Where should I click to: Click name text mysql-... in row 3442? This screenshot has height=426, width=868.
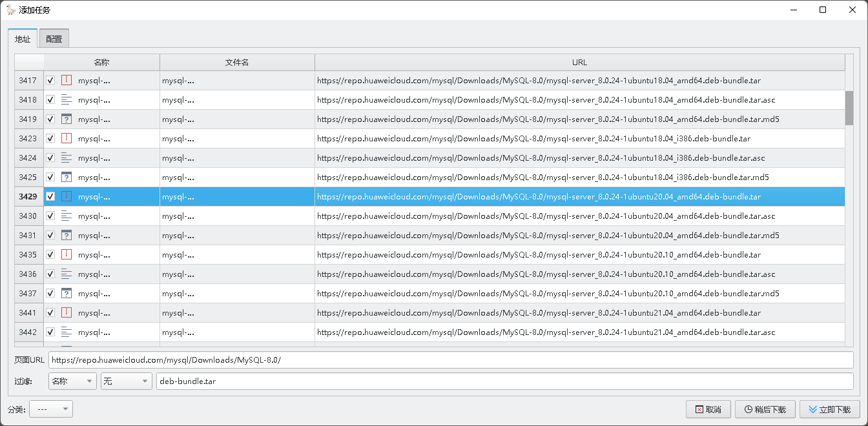pos(94,332)
